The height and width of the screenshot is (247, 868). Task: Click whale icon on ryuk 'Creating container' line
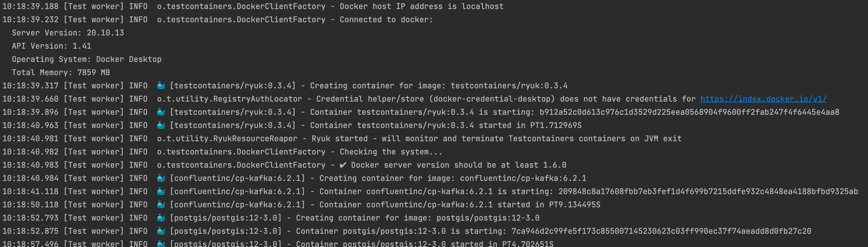[x=161, y=86]
